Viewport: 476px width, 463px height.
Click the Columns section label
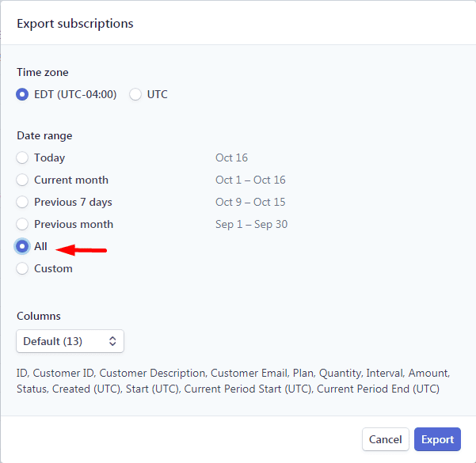(x=39, y=316)
